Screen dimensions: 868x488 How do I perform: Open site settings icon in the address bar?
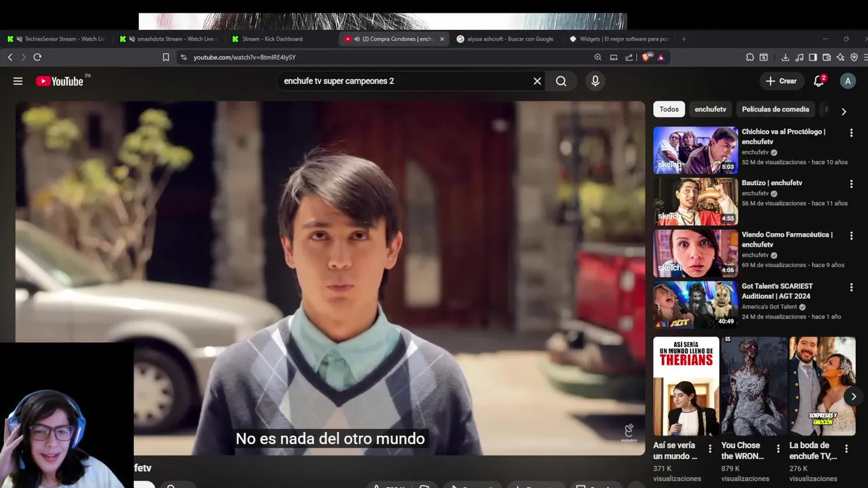(184, 58)
